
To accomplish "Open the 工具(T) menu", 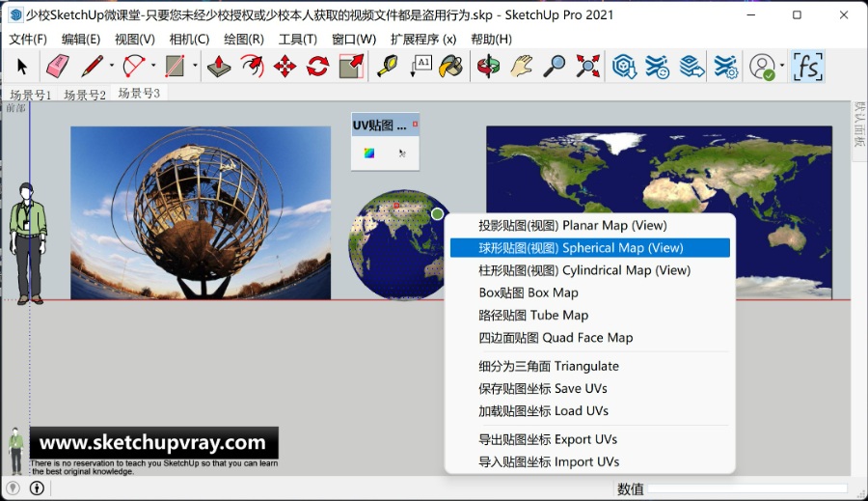I will pyautogui.click(x=298, y=40).
